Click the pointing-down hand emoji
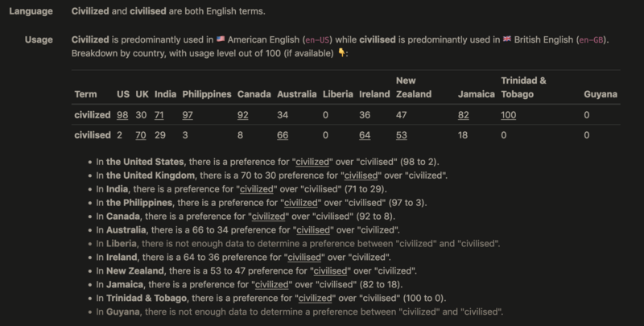This screenshot has width=644, height=326. click(341, 53)
